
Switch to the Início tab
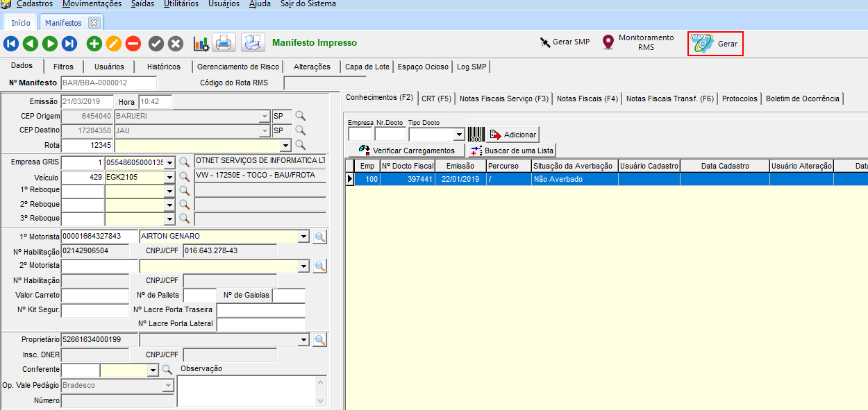tap(21, 22)
